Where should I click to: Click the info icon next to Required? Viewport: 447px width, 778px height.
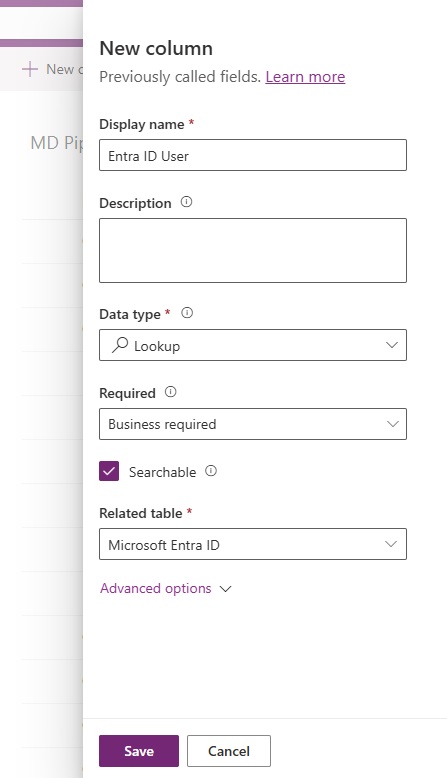[x=170, y=392]
